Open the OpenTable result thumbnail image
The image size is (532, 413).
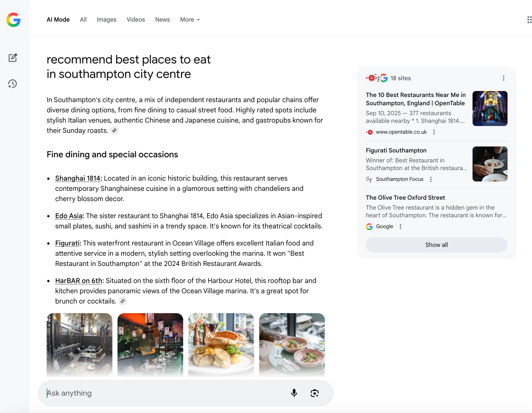coord(490,108)
